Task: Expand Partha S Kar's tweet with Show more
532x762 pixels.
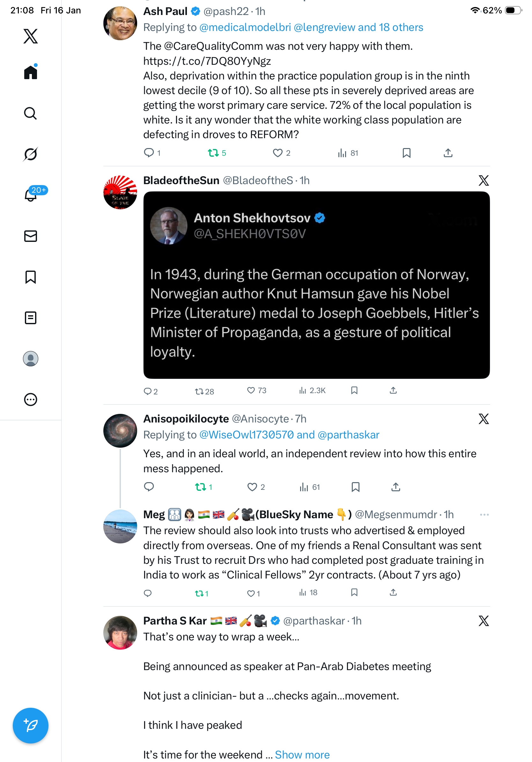Action: 302,755
